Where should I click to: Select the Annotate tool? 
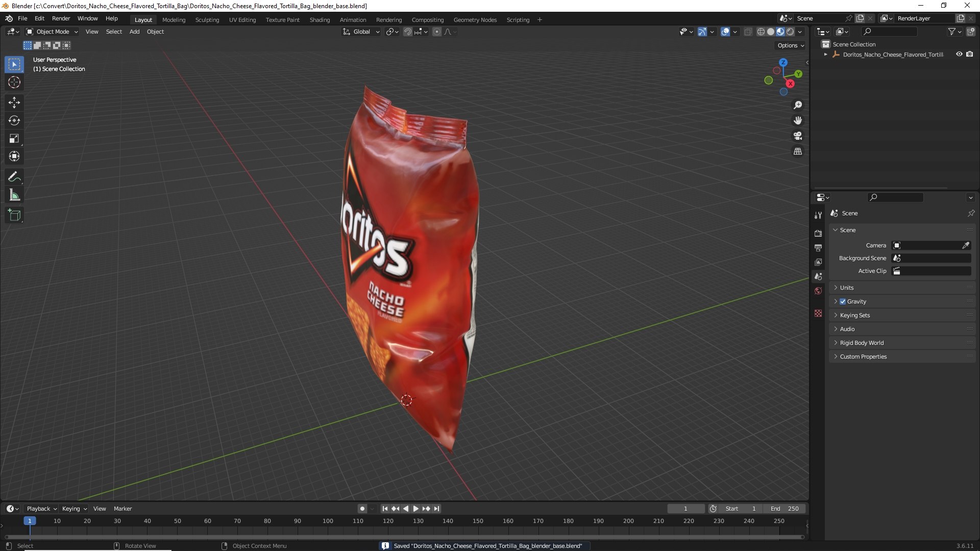[x=14, y=177]
